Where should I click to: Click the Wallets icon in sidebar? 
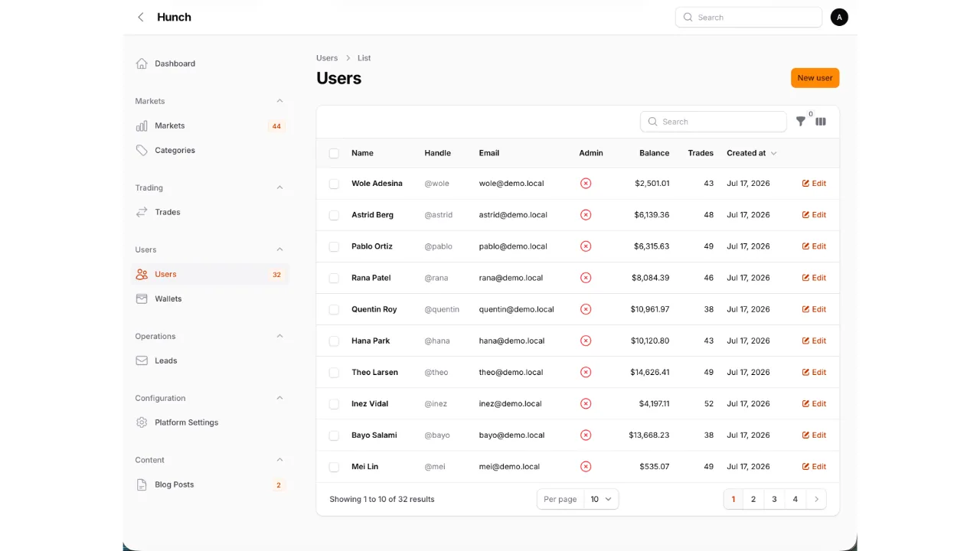tap(142, 298)
